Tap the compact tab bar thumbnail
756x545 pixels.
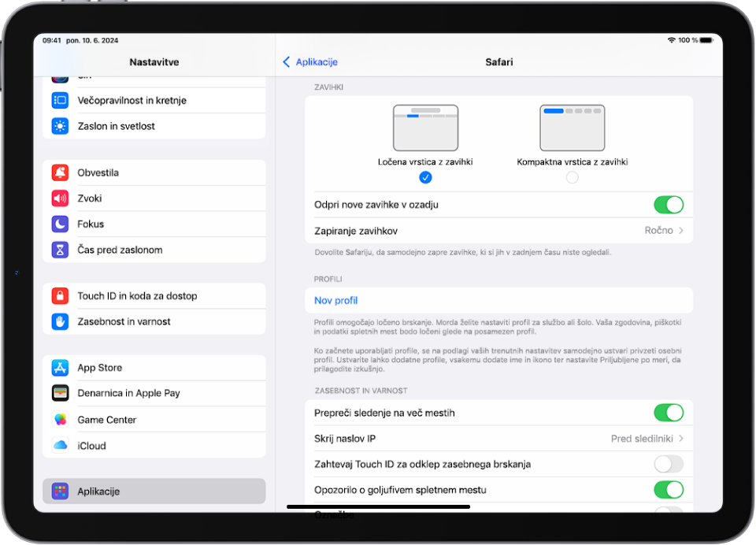click(573, 128)
